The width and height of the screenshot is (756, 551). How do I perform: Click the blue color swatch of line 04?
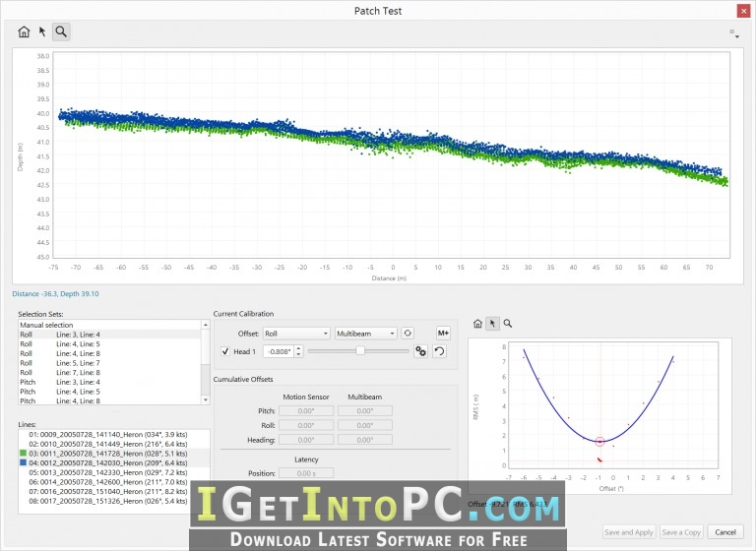[x=23, y=462]
